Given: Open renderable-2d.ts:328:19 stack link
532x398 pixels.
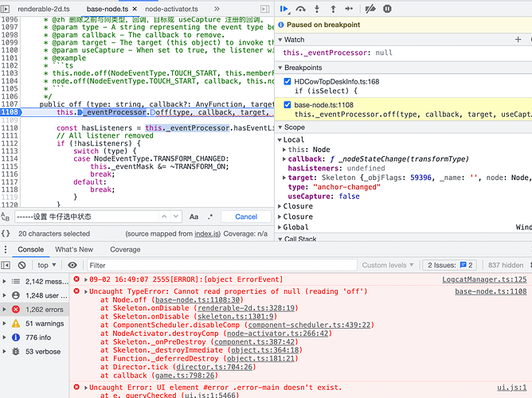Looking at the screenshot, I should pyautogui.click(x=245, y=308).
